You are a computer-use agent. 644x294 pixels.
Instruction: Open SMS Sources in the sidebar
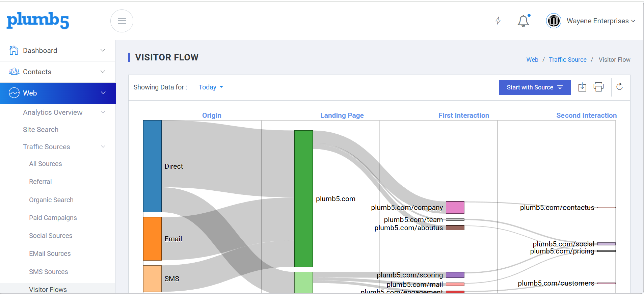tap(49, 272)
